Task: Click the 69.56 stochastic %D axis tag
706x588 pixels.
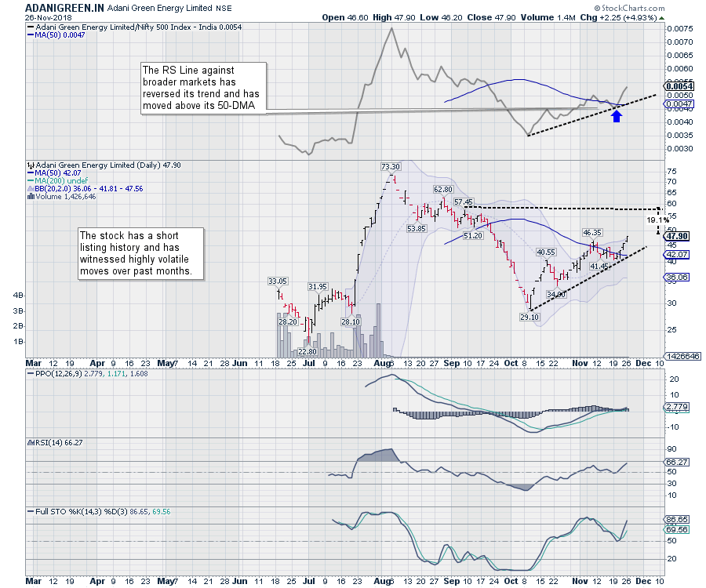Action: click(677, 529)
